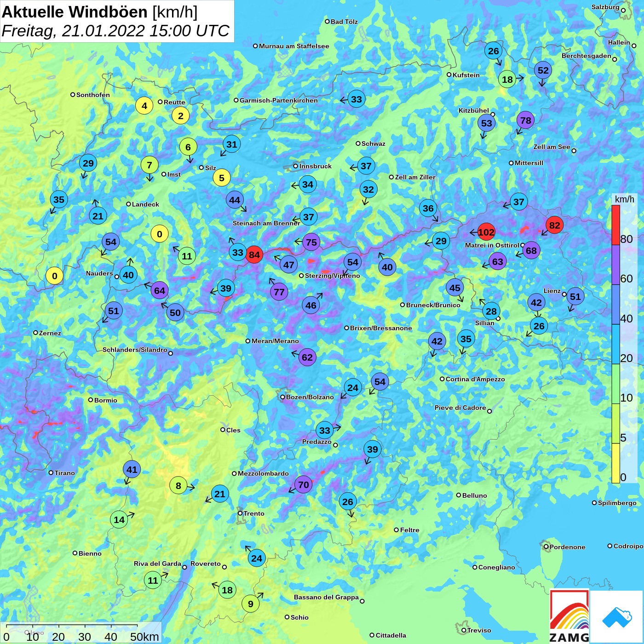Select the Bormio town label
Viewport: 644px width, 644px height.
point(106,400)
